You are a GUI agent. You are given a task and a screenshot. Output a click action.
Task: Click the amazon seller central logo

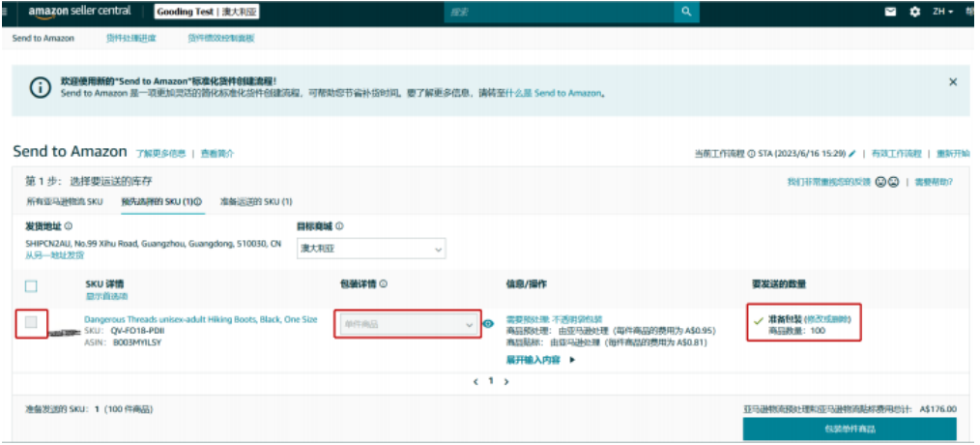click(79, 12)
